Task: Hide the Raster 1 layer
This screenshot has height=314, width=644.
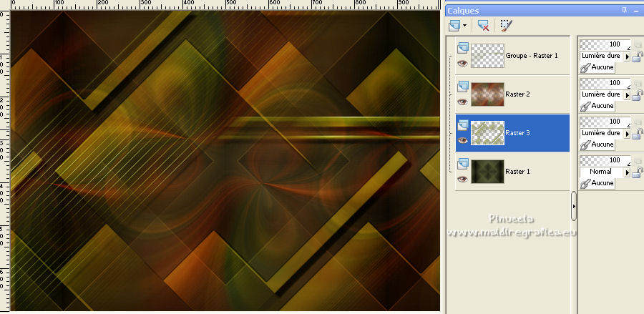Action: 463,179
